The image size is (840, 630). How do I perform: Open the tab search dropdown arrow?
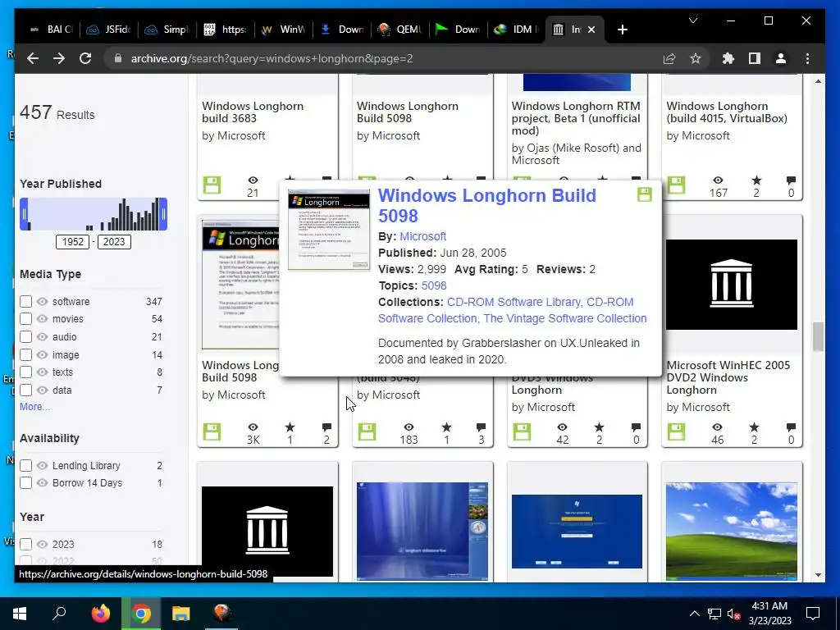[692, 21]
